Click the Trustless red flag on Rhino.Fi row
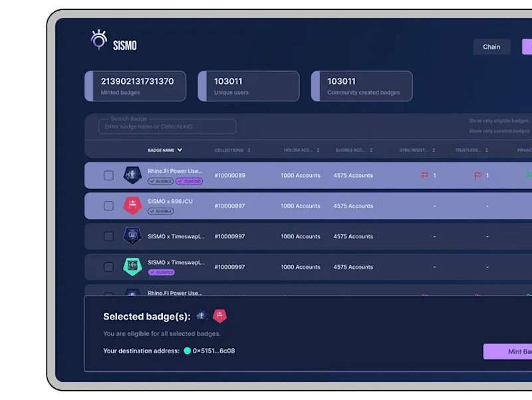The height and width of the screenshot is (400, 532). [477, 175]
